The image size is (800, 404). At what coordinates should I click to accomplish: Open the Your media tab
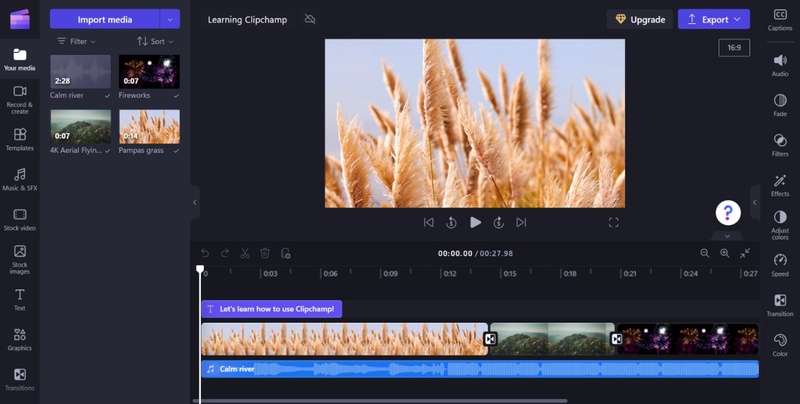click(19, 59)
